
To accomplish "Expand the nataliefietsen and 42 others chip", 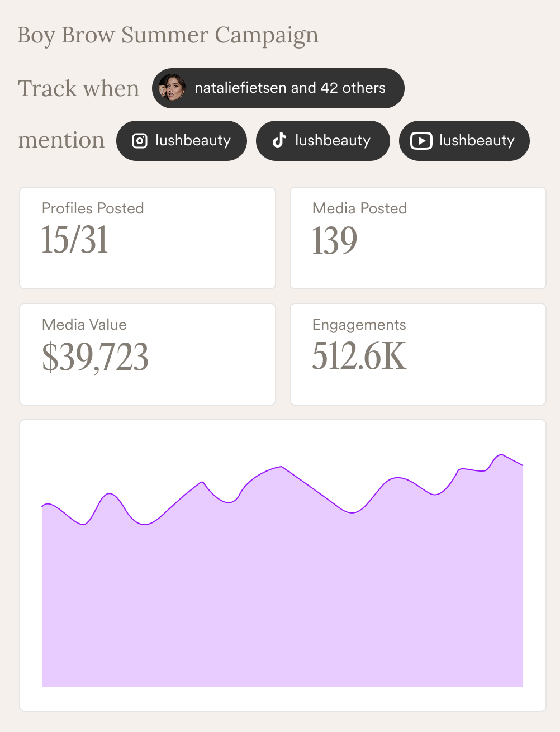I will click(278, 88).
